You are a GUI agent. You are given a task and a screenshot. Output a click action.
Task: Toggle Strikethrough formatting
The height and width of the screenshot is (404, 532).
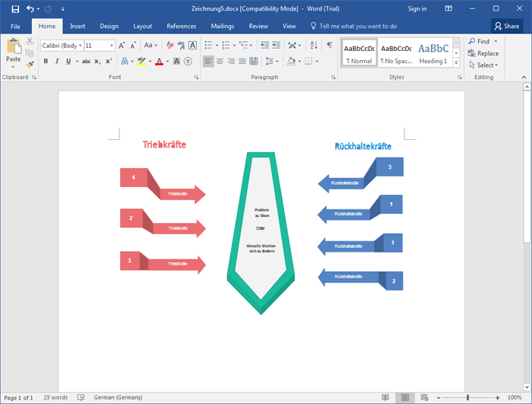pos(86,61)
